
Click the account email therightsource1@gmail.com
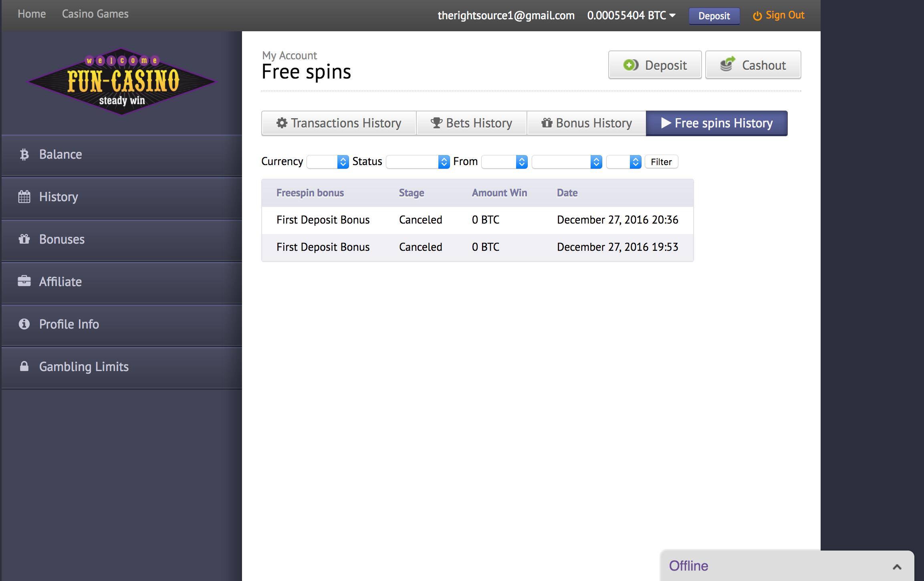point(506,16)
